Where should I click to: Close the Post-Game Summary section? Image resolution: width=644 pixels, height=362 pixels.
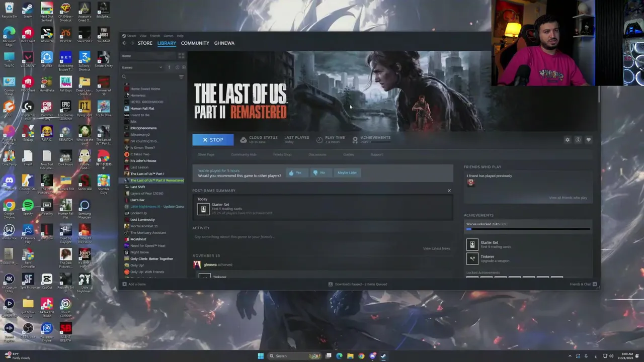click(449, 191)
